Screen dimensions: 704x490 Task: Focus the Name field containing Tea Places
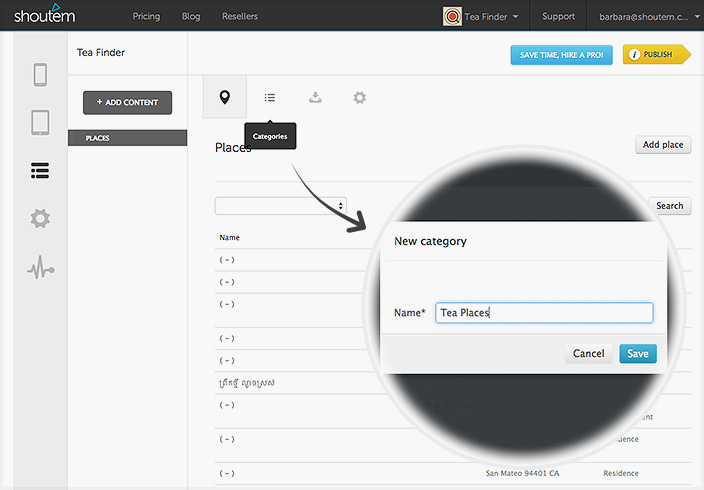(x=544, y=313)
